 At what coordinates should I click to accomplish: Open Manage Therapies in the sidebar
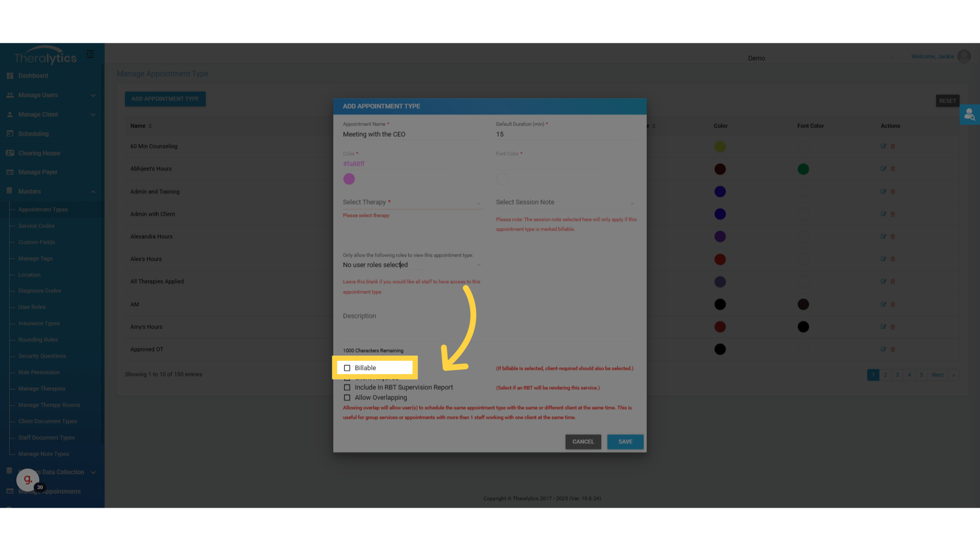click(x=42, y=389)
